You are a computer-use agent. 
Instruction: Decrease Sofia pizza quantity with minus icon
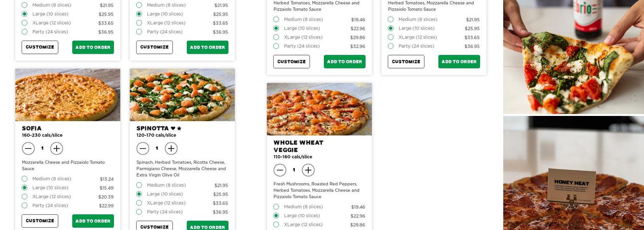point(29,149)
